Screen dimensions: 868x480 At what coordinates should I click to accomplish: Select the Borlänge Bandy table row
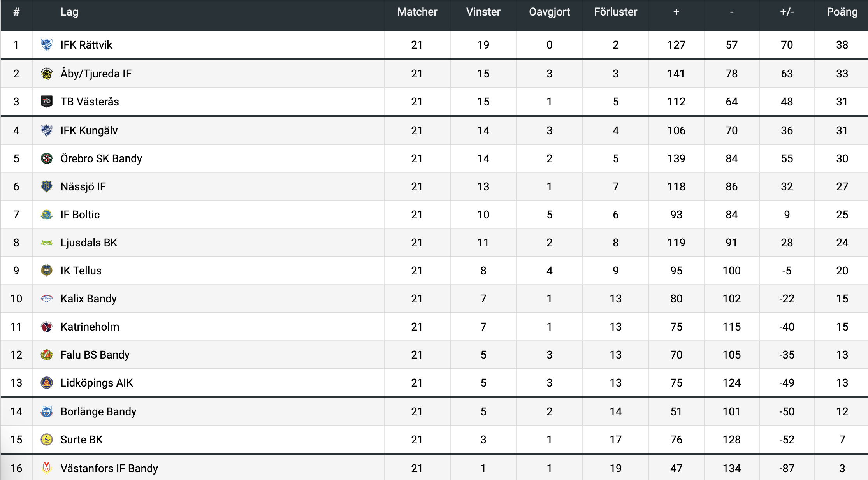click(434, 411)
